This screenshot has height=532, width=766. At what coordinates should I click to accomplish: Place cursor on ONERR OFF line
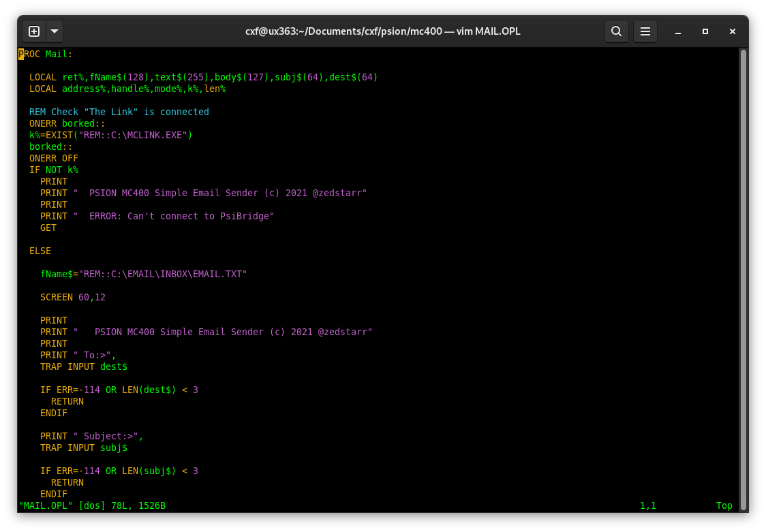tap(54, 158)
